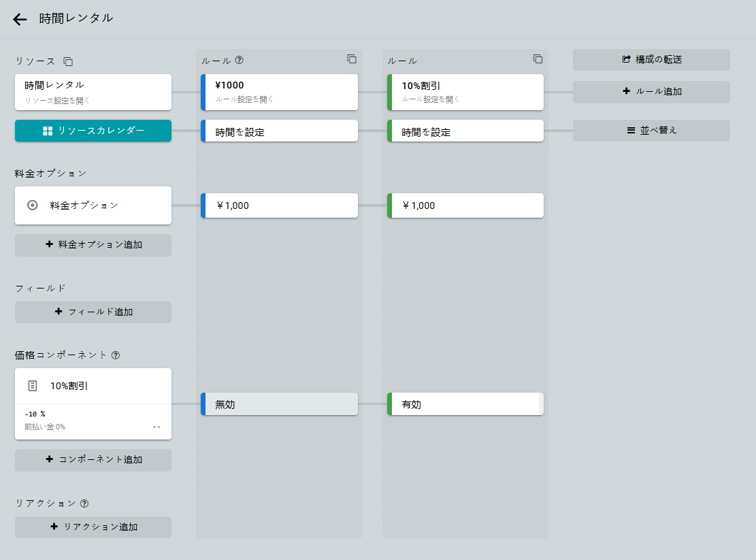Click the copy icon next to リソース

tap(68, 61)
